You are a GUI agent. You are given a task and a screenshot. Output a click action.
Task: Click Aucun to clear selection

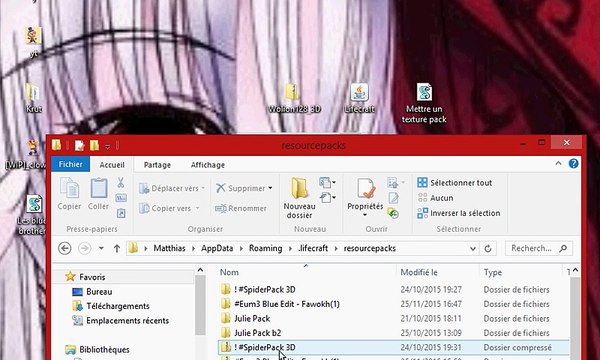(x=435, y=198)
